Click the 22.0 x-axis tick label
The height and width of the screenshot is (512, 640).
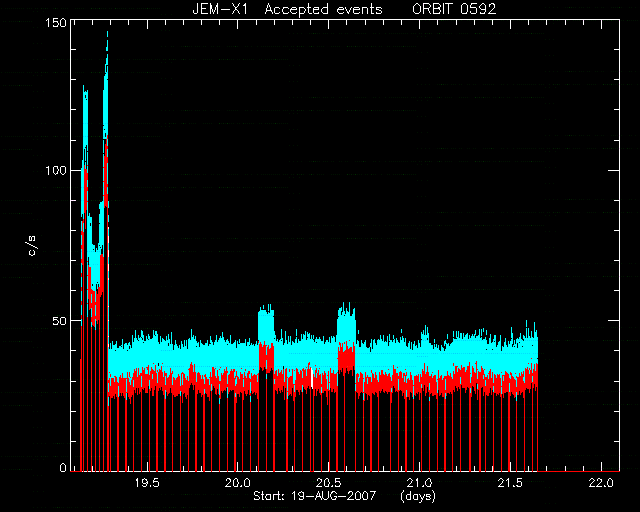(x=601, y=483)
